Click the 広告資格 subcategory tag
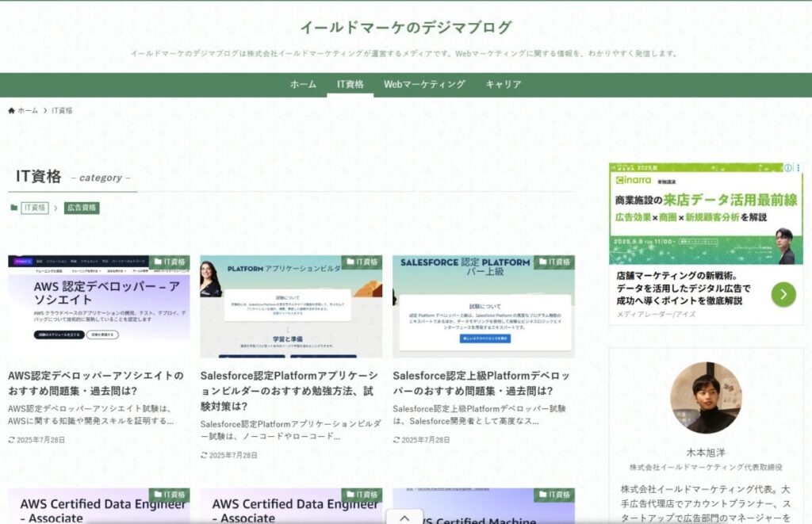Screen dimensions: 812x524 82,208
